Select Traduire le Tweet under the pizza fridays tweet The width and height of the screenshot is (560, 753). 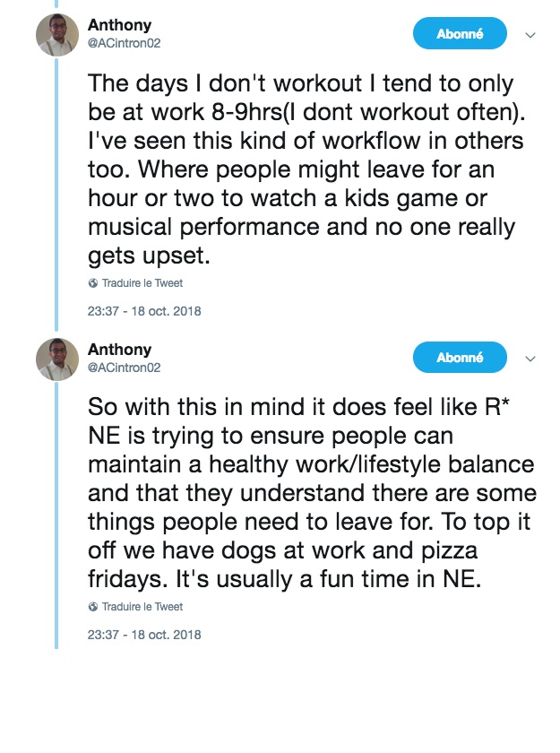(x=142, y=607)
